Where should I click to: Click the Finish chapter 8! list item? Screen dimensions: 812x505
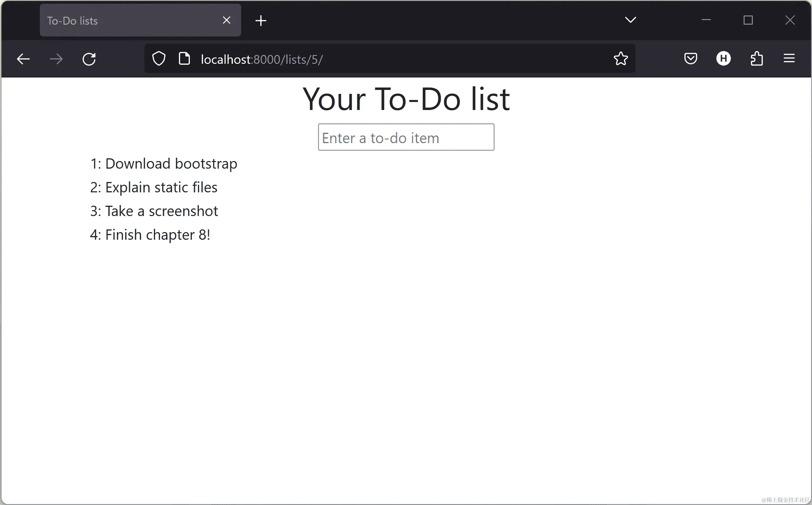pyautogui.click(x=150, y=235)
